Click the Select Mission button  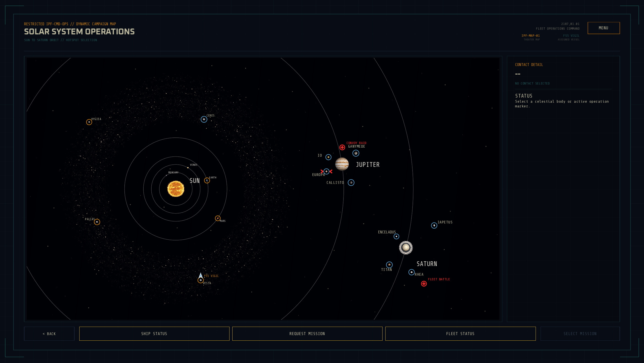(580, 334)
